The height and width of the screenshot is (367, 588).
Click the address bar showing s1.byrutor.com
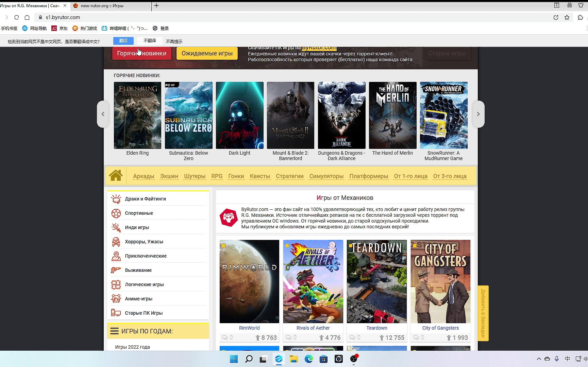(292, 17)
